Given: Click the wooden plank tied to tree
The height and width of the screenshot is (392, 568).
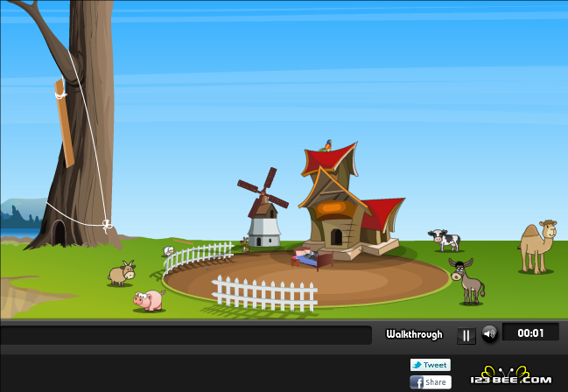Looking at the screenshot, I should coord(65,122).
